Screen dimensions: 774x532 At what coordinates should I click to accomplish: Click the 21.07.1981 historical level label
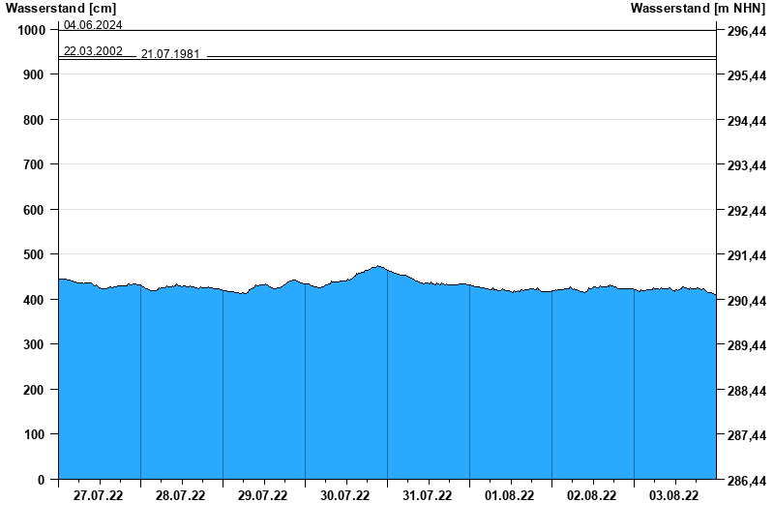pyautogui.click(x=170, y=54)
